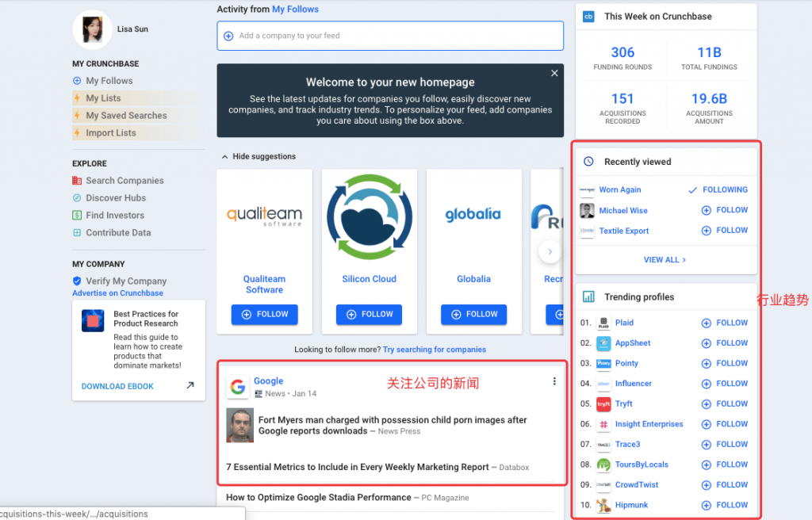812x520 pixels.
Task: Click VIEW ALL under Recently viewed
Action: (666, 259)
